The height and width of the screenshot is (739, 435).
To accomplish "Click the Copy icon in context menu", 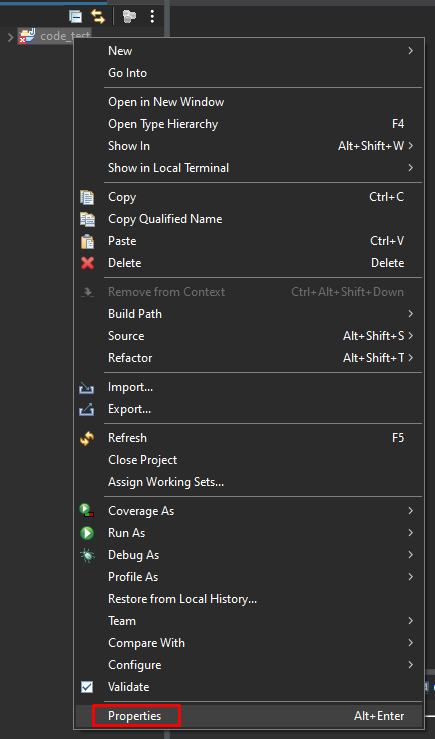I will coord(87,197).
